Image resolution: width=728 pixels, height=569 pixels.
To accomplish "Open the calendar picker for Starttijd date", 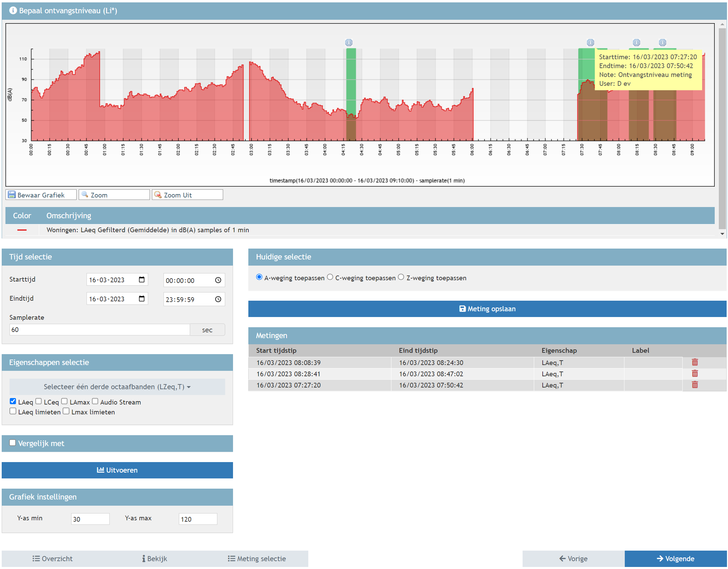I will [x=142, y=280].
